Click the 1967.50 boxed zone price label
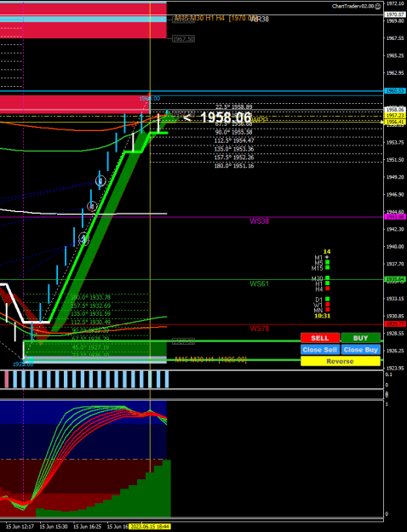Viewport: 407px width, 532px height. (183, 39)
